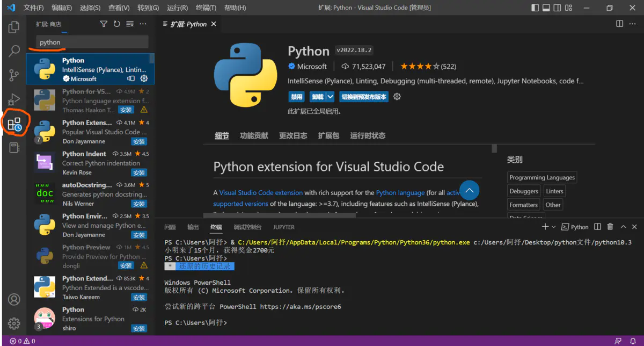Click the Microsoft publisher link on extension page
644x346 pixels.
(312, 67)
